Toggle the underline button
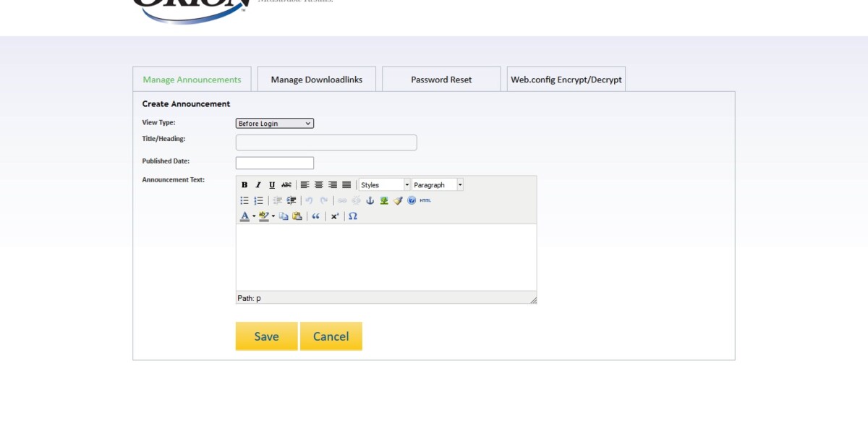The image size is (868, 434). click(272, 185)
